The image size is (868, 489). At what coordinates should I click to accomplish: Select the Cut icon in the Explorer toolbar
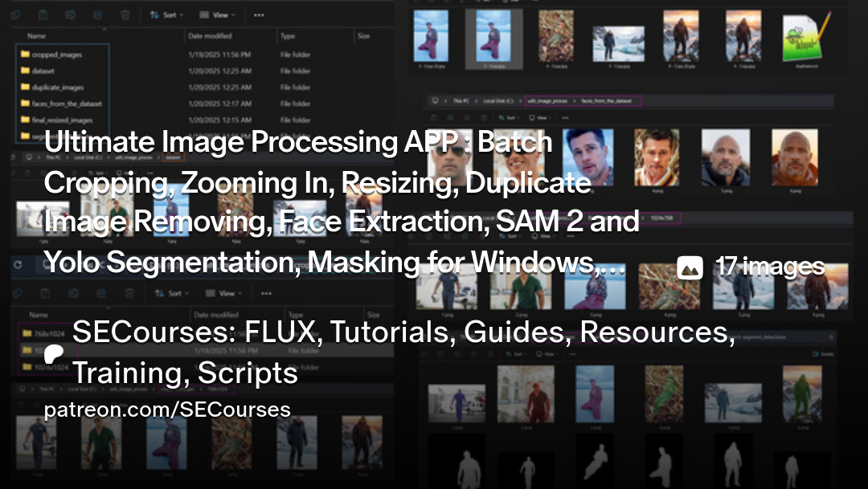coord(15,14)
